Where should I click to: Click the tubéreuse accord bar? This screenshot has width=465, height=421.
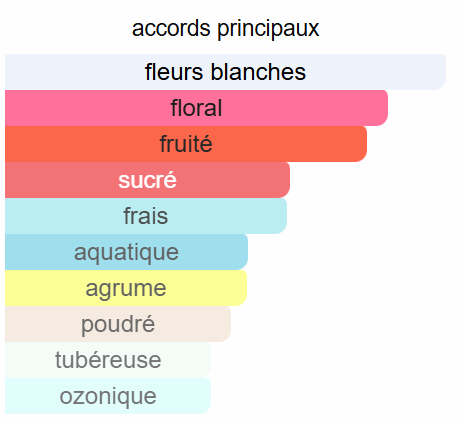pyautogui.click(x=108, y=360)
